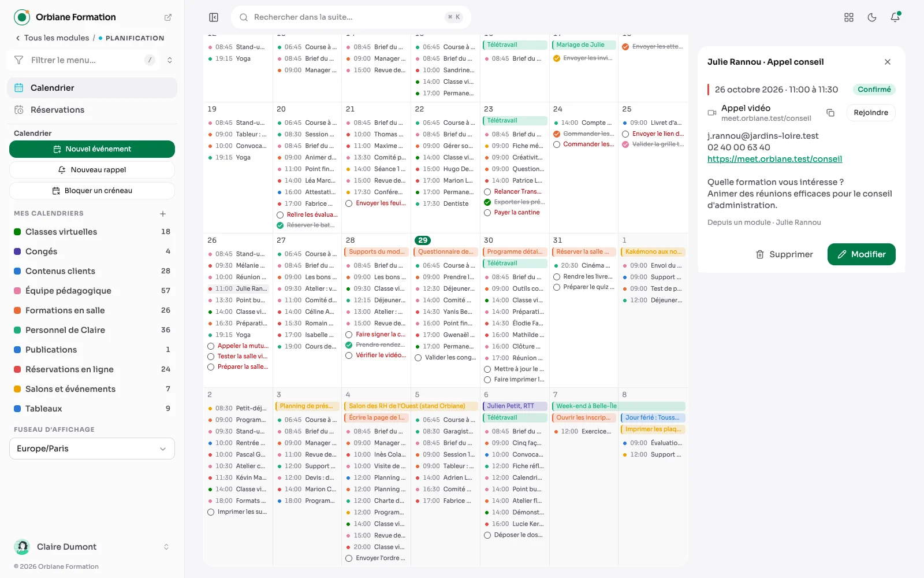Image resolution: width=924 pixels, height=578 pixels.
Task: Check the task Relire les évalua...
Action: [280, 215]
